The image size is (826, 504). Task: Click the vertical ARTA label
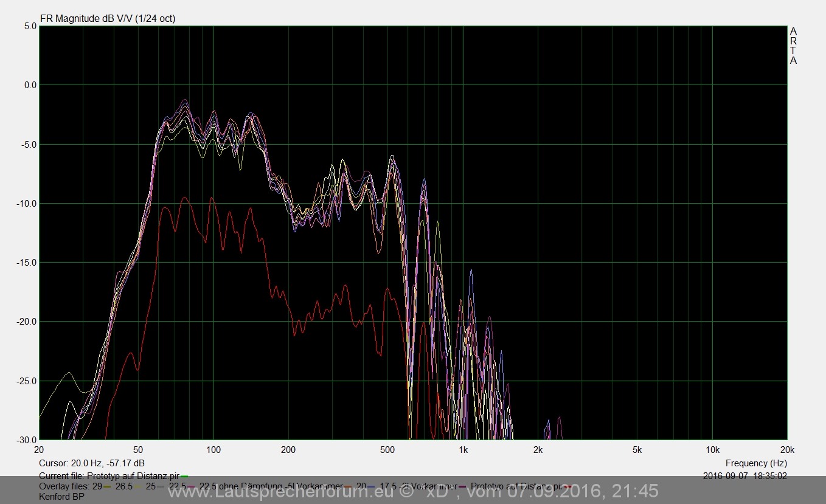pos(793,46)
